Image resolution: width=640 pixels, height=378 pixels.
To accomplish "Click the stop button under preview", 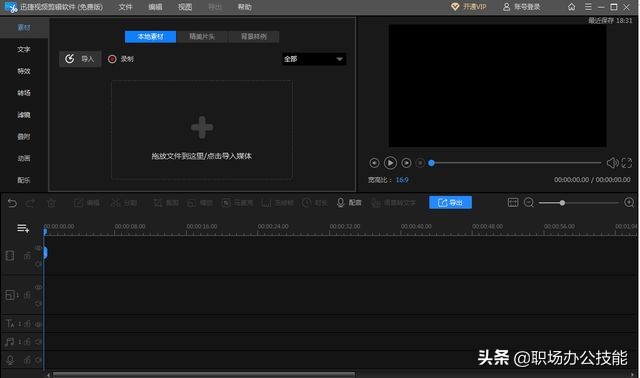I will 420,163.
